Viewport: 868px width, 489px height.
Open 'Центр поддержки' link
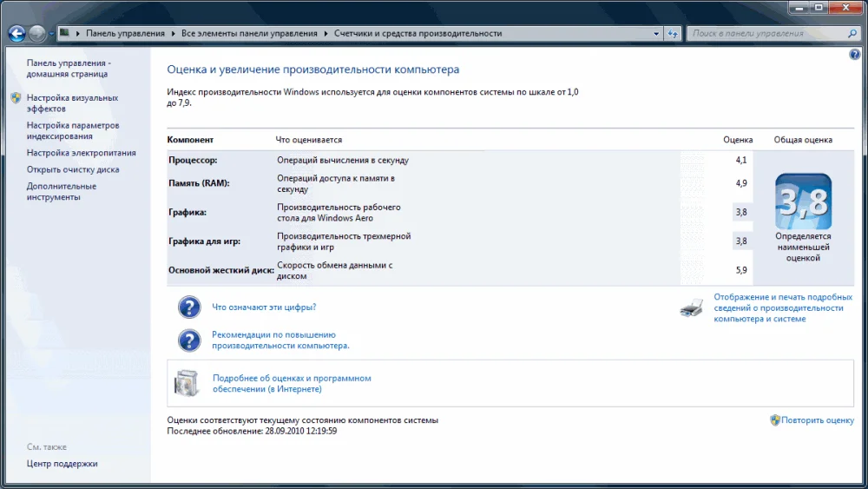(x=62, y=464)
